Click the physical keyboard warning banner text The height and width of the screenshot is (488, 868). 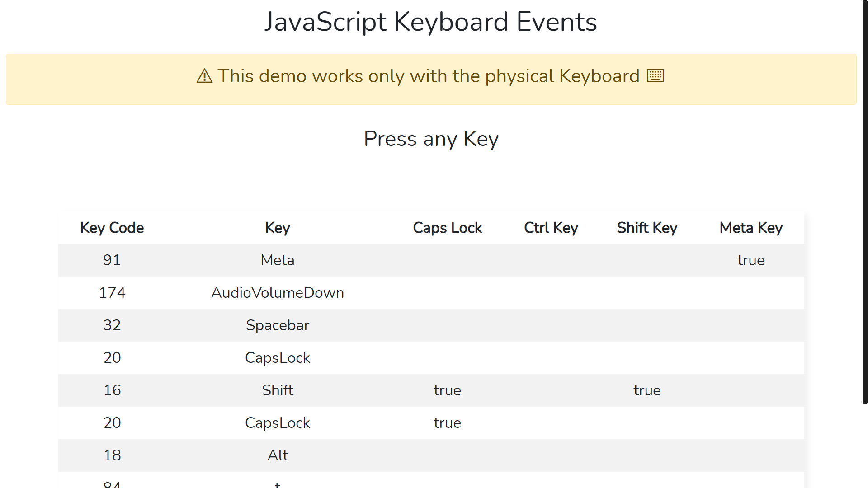click(428, 76)
